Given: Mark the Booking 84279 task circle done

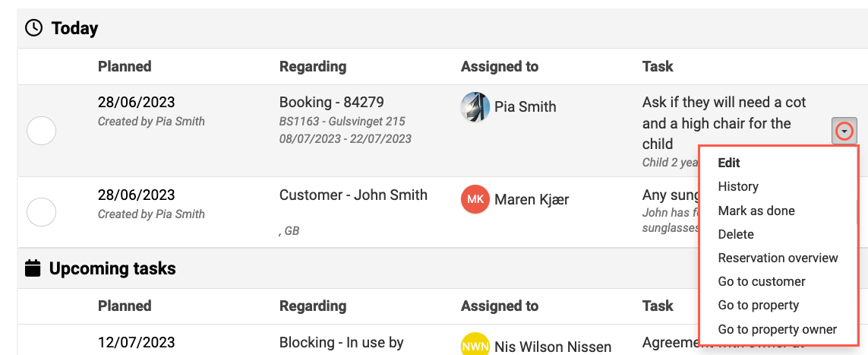Looking at the screenshot, I should coord(42,132).
